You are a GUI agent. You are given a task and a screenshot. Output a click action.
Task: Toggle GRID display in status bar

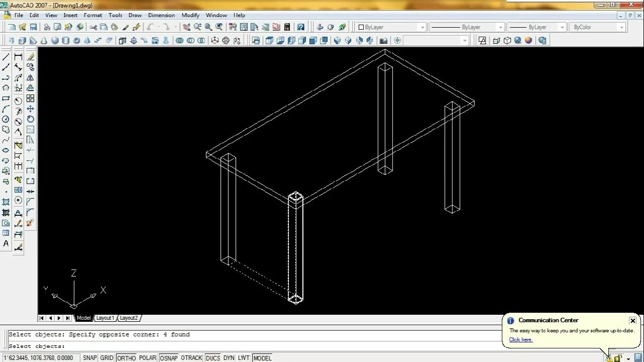point(107,357)
